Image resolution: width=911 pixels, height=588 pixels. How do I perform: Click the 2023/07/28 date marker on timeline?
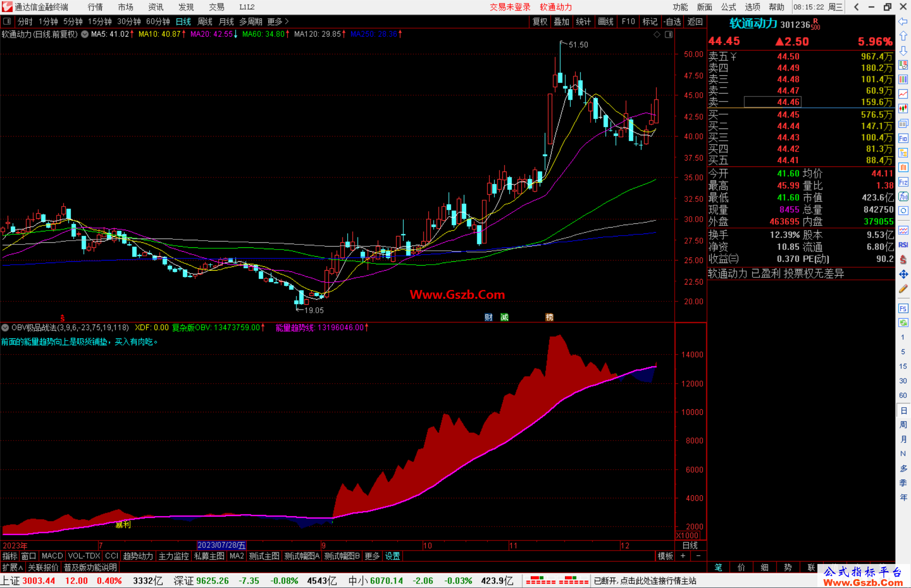coord(221,545)
